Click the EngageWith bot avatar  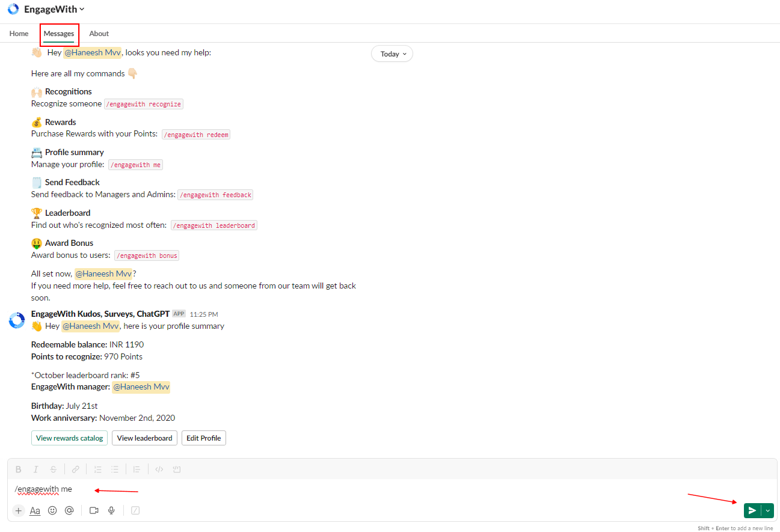16,320
